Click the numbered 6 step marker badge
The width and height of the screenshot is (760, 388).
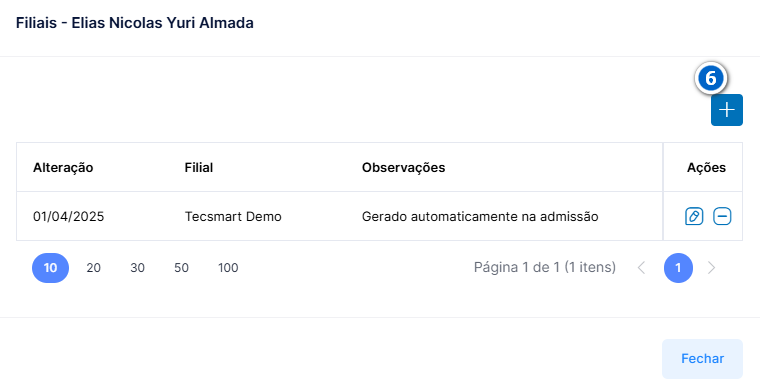tap(711, 78)
